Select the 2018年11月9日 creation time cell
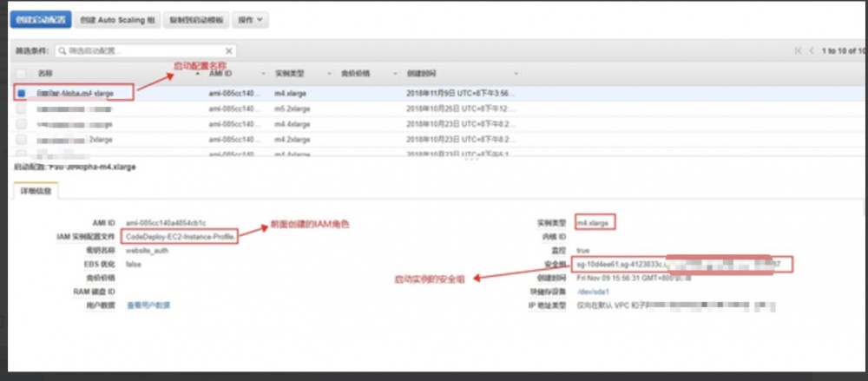The height and width of the screenshot is (381, 868). pos(461,94)
